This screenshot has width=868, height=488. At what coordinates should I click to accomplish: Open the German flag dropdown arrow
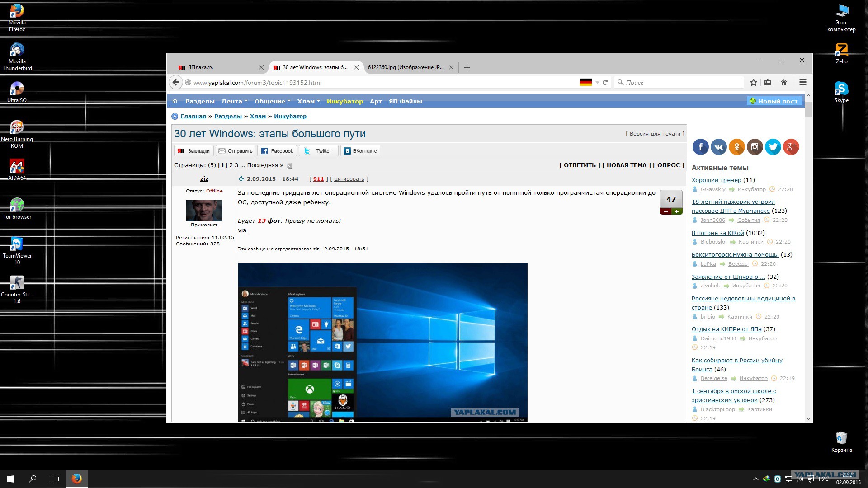[x=597, y=82]
